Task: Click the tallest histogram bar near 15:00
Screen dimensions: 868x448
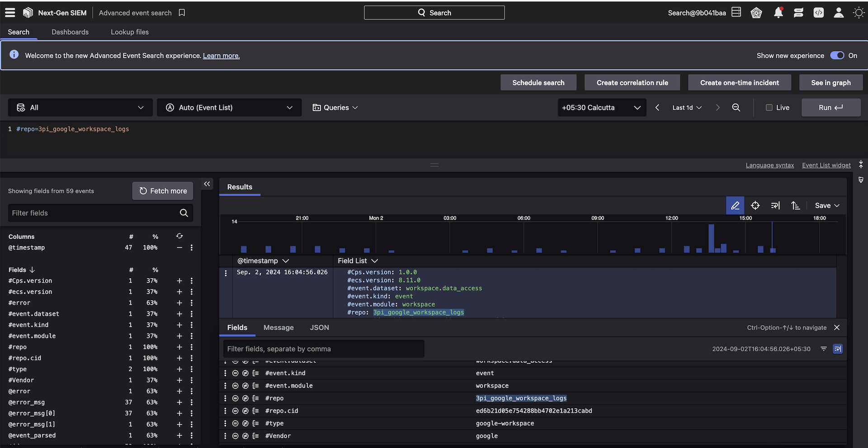Action: (711, 238)
